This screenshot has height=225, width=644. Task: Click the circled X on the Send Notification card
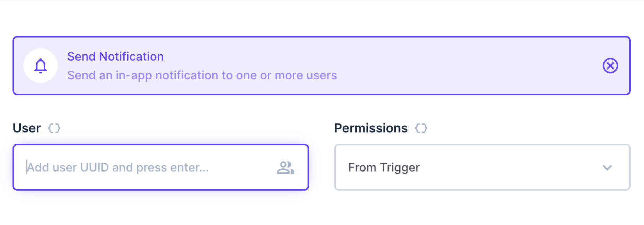click(610, 66)
